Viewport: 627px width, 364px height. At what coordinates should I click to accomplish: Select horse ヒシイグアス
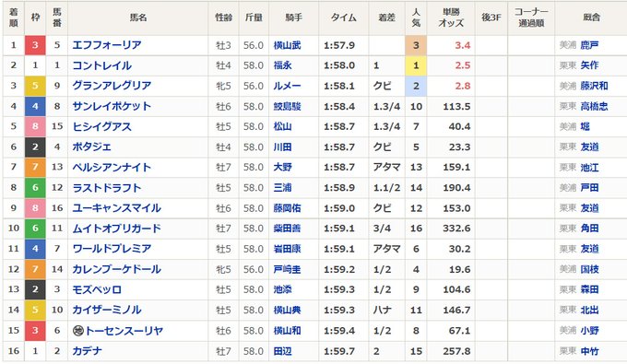(102, 126)
